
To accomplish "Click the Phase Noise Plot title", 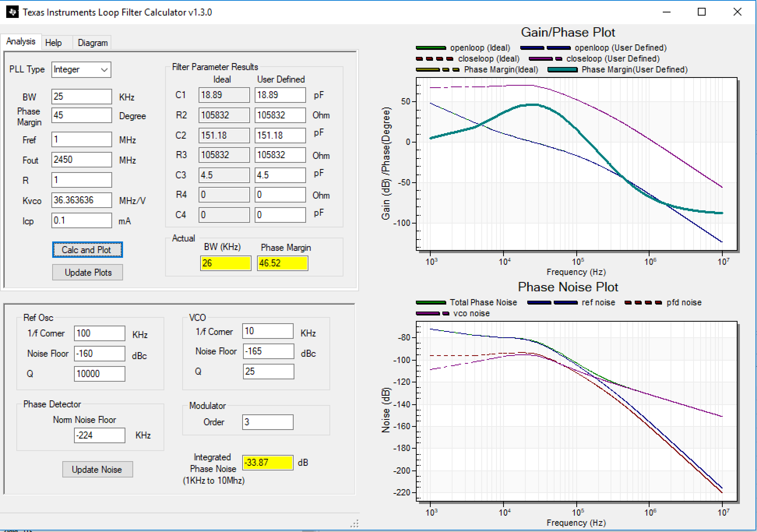I will pyautogui.click(x=568, y=287).
